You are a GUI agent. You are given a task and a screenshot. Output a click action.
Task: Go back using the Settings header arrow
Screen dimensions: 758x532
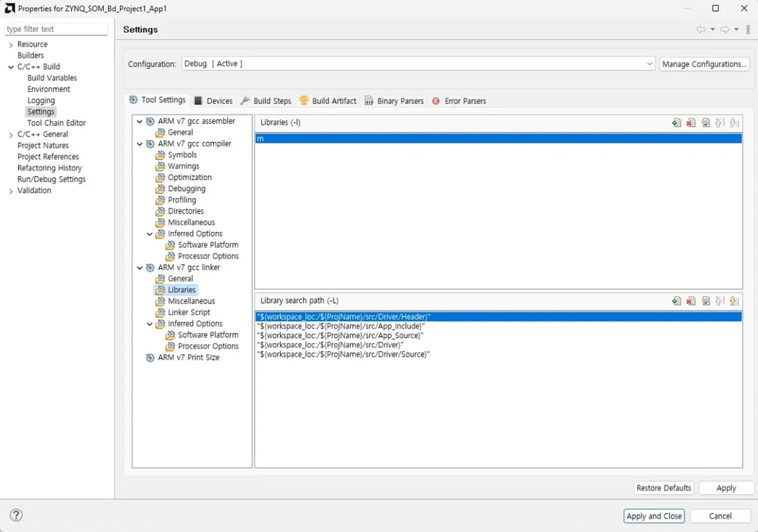coord(700,30)
